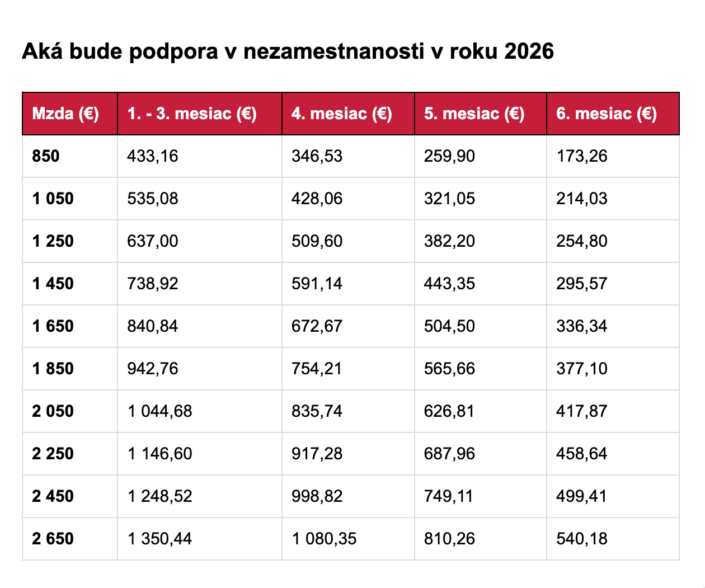Click the cell showing 443,35
This screenshot has height=588, width=705.
coord(449,284)
